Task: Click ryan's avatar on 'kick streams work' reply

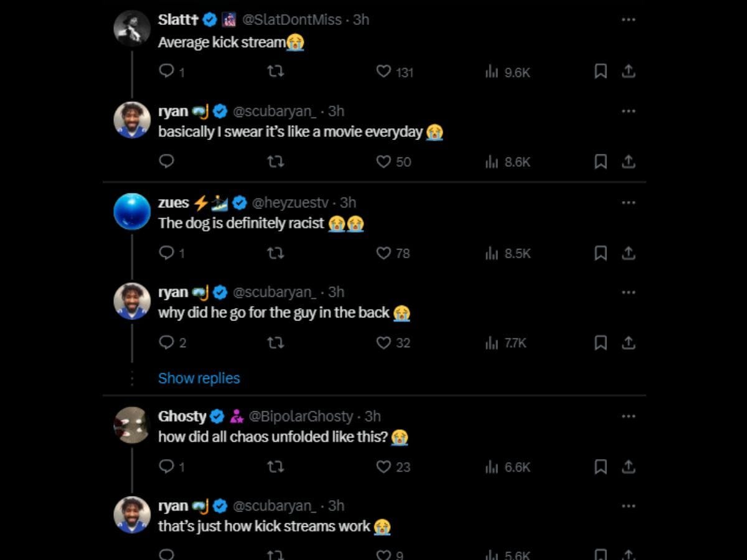Action: (x=132, y=515)
